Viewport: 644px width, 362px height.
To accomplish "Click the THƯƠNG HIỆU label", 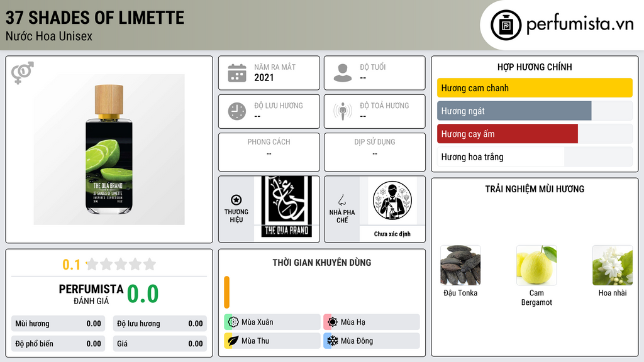I will [x=236, y=216].
